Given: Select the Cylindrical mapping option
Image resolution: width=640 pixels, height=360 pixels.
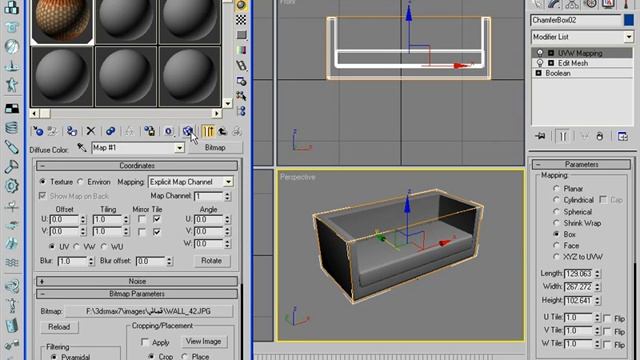Looking at the screenshot, I should [x=556, y=200].
